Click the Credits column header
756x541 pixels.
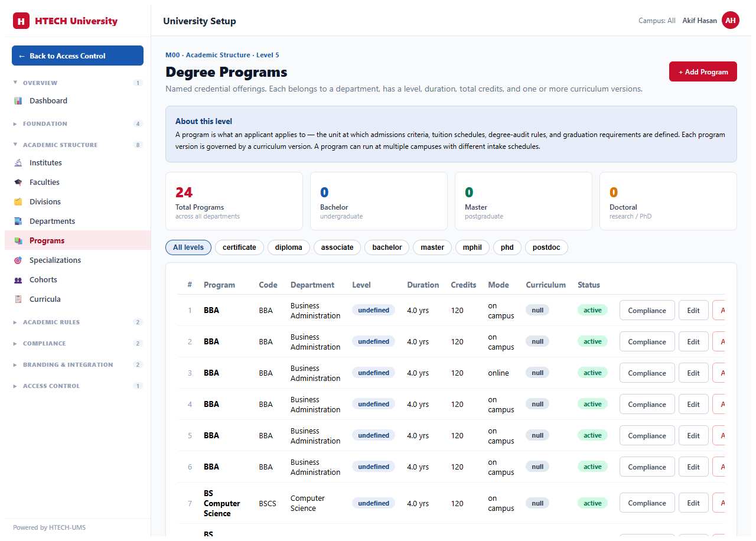coord(464,285)
